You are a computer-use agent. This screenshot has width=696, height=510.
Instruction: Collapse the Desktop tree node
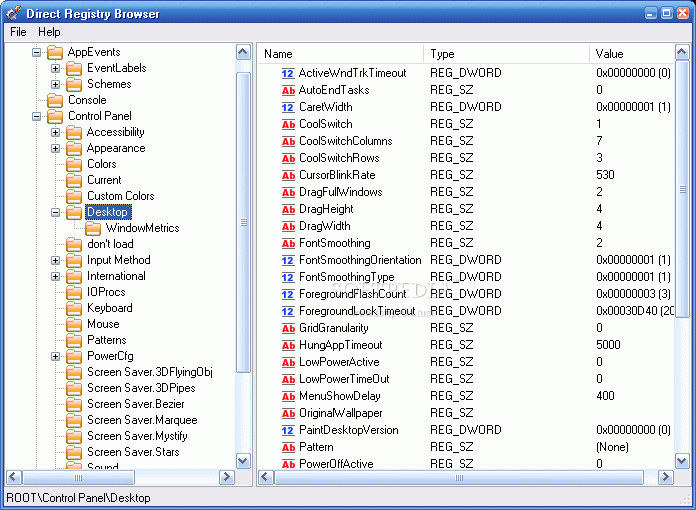point(55,213)
